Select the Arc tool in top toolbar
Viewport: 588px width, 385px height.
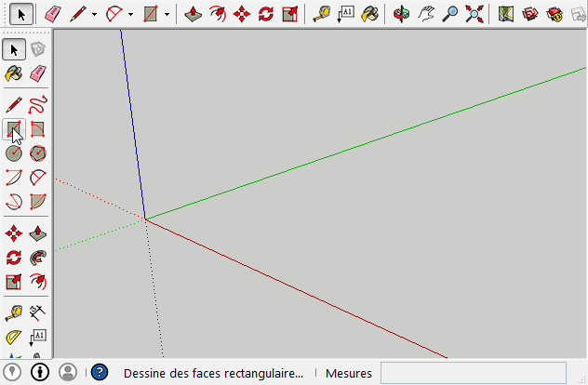[x=114, y=14]
